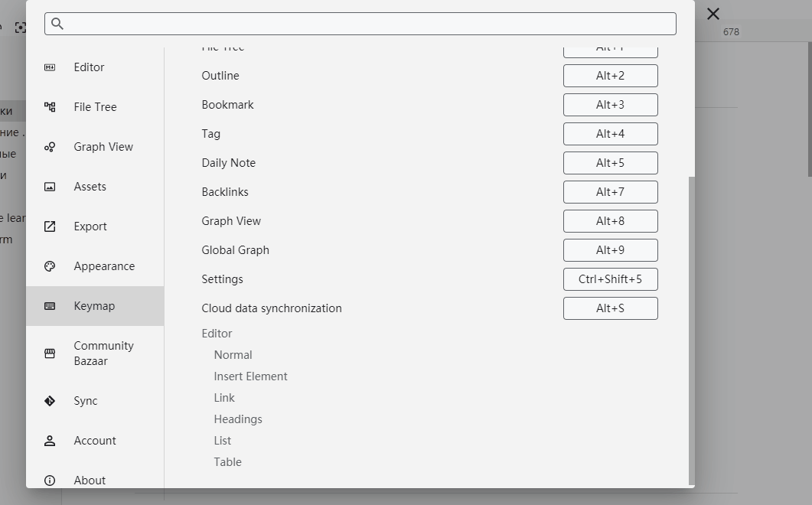Click the search magnifier icon
The image size is (812, 505).
[57, 24]
